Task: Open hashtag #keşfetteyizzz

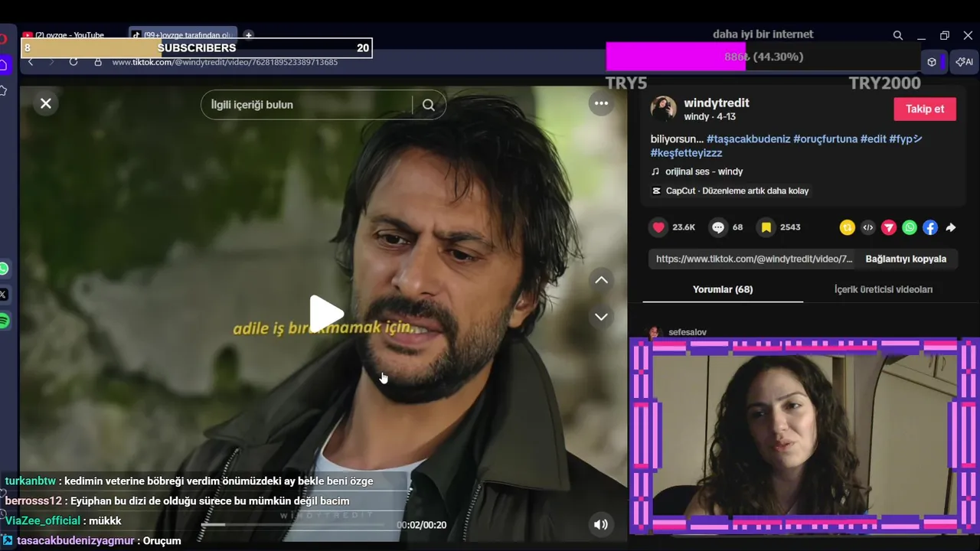Action: point(686,152)
